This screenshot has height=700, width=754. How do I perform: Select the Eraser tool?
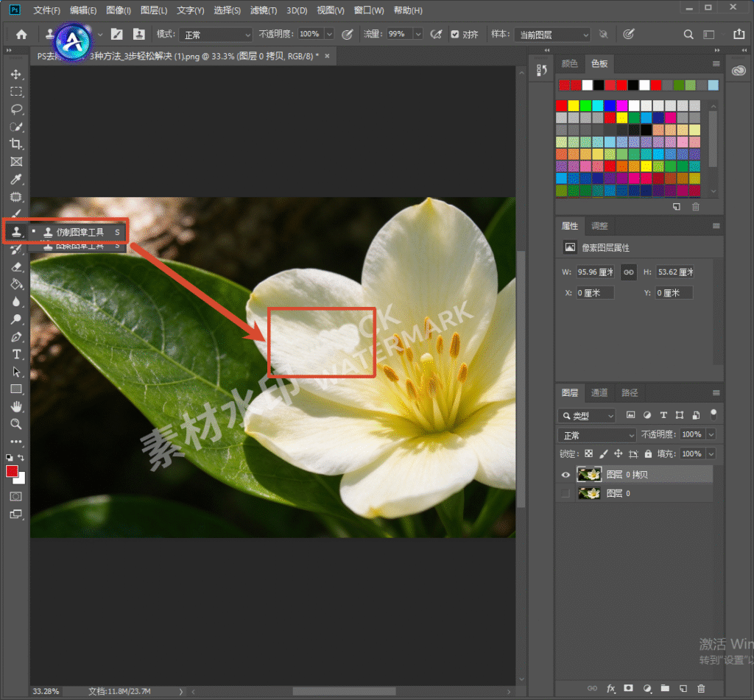[x=16, y=267]
